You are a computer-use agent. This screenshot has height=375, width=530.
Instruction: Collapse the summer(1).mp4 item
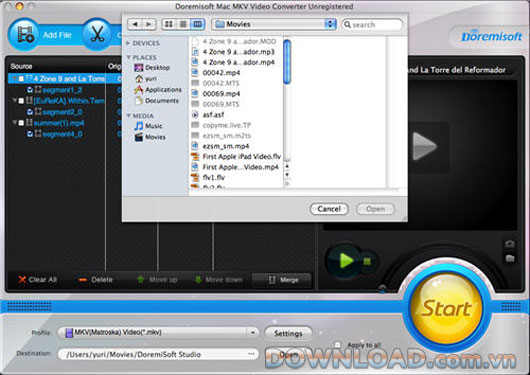(15, 122)
